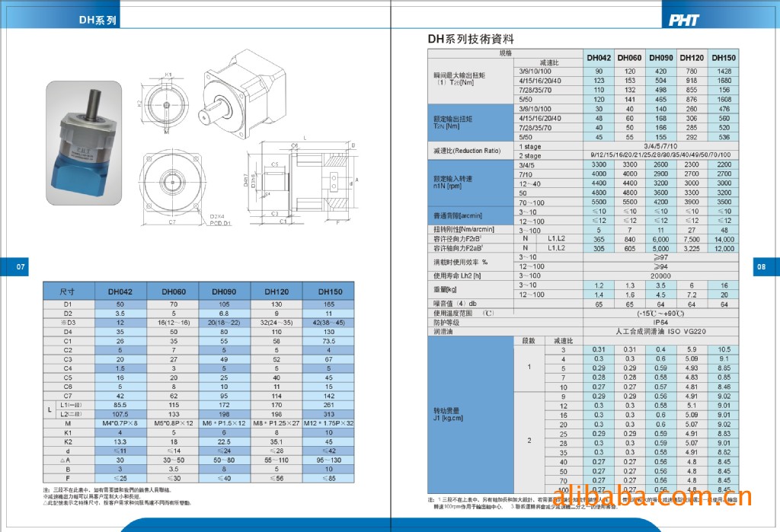Click the square flange front-view drawing

click(173, 186)
